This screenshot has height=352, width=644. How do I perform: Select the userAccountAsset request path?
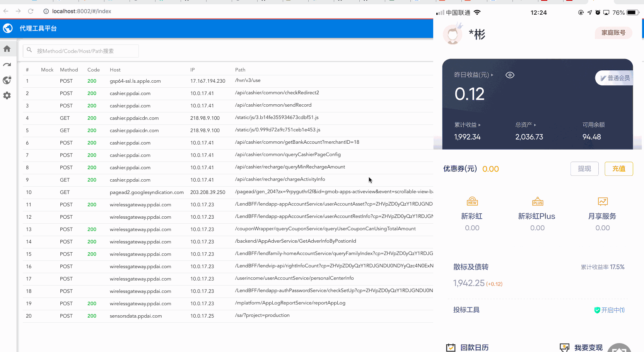pyautogui.click(x=334, y=204)
